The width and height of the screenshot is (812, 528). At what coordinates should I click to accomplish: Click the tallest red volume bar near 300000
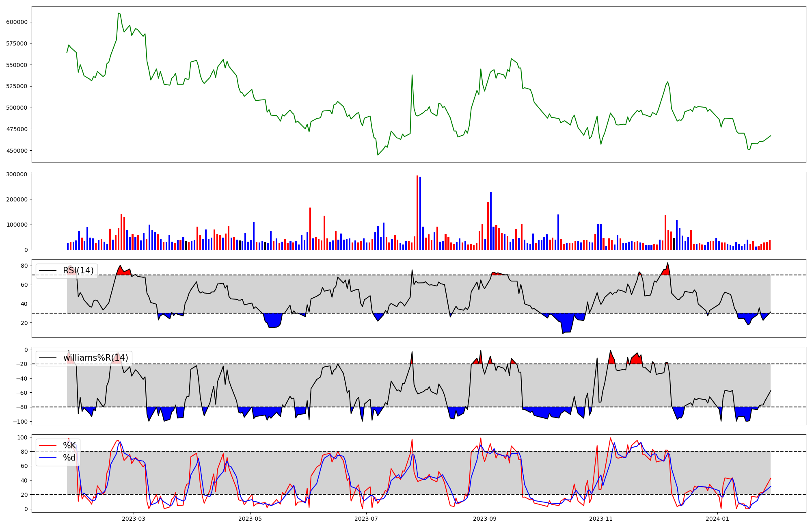click(417, 212)
